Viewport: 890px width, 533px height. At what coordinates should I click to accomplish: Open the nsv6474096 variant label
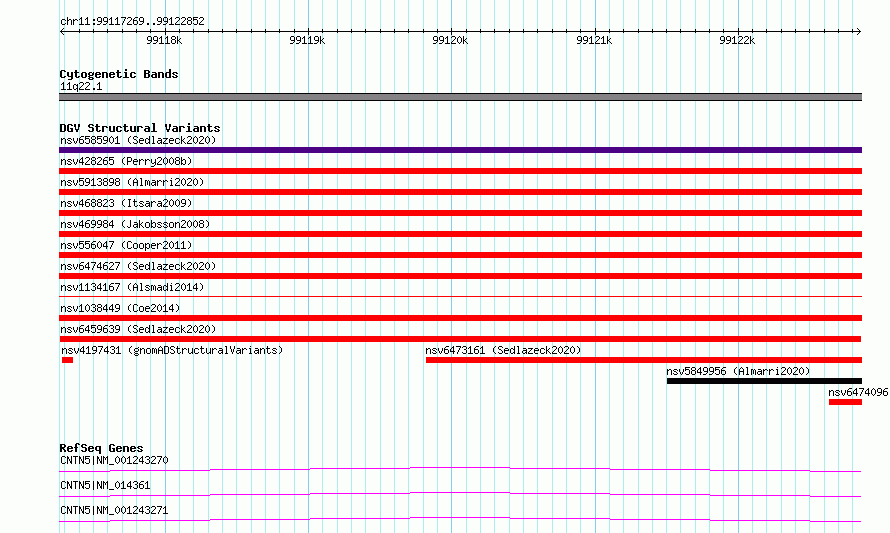[858, 392]
